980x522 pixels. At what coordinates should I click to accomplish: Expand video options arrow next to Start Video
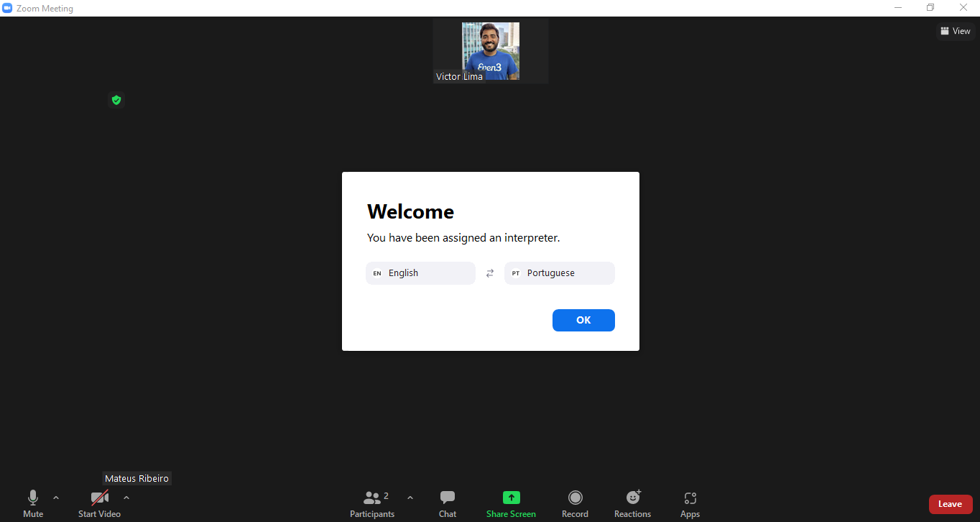pos(126,498)
